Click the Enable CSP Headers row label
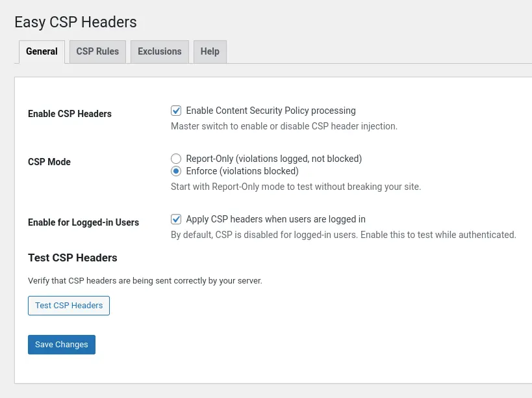The image size is (532, 398). pos(70,114)
